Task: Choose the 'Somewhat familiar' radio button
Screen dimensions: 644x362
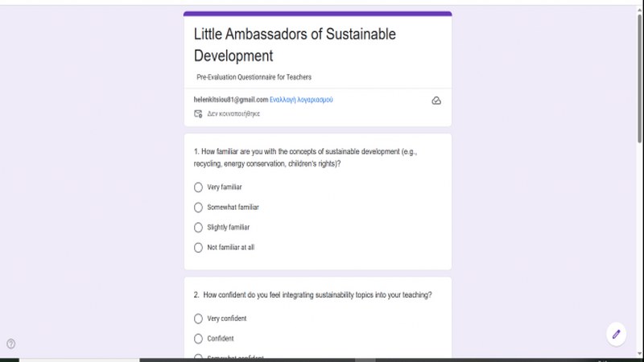Action: (x=199, y=208)
